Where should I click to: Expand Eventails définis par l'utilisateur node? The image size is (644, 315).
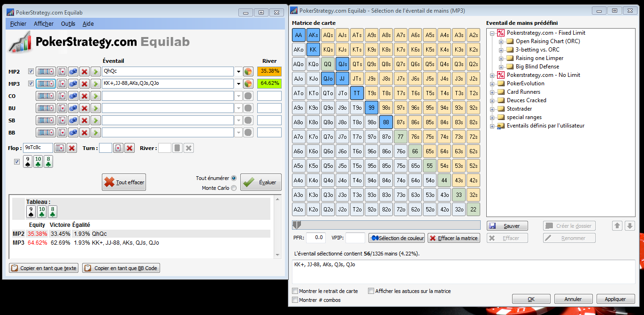[492, 126]
